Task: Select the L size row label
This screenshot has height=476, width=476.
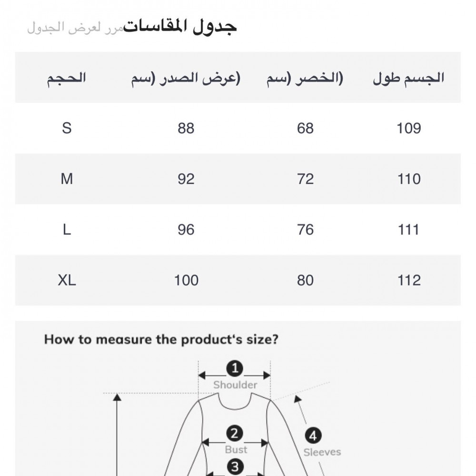Action: pos(67,230)
